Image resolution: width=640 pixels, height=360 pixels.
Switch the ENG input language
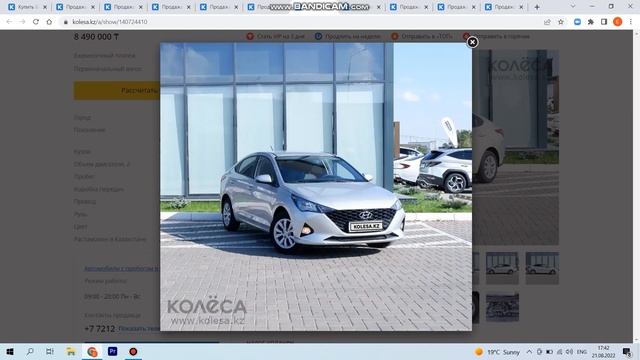pos(582,352)
